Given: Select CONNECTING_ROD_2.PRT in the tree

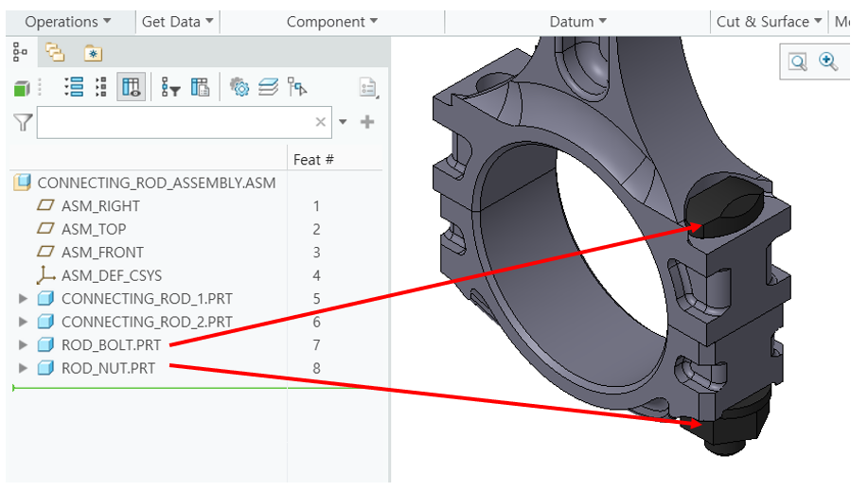Looking at the screenshot, I should pos(147,323).
